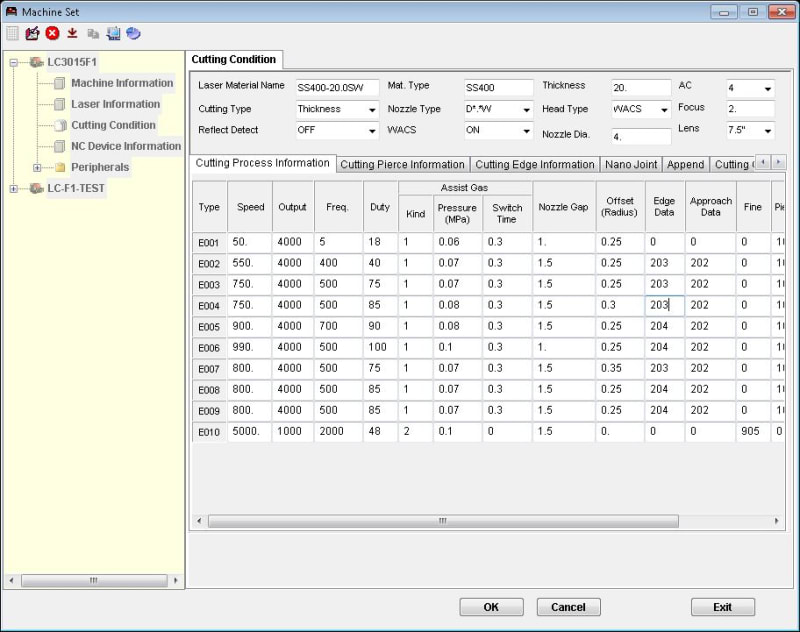This screenshot has width=800, height=632.
Task: Click Pressure cell 0.06 in row E001
Action: [458, 242]
